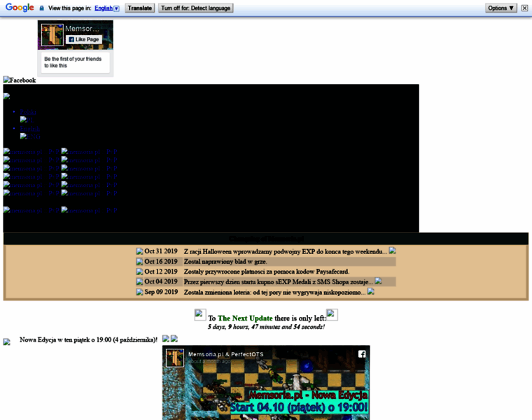
Task: Open the Facebook icon on embedded post
Action: coord(362,353)
